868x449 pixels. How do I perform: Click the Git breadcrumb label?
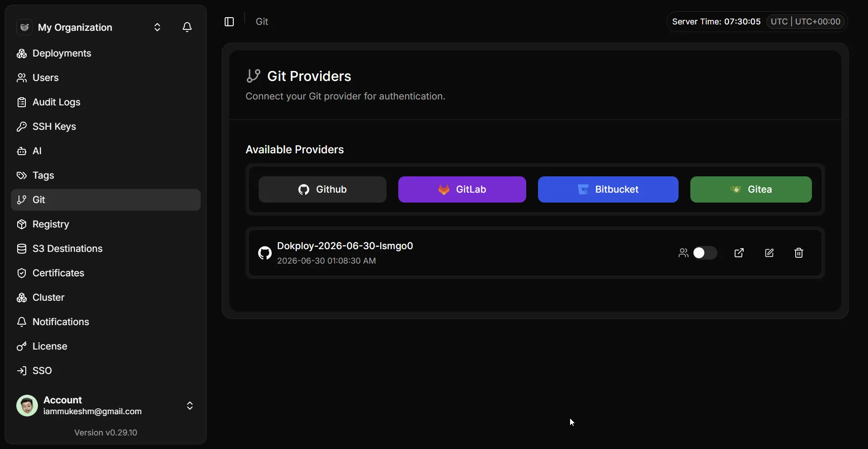pos(262,22)
